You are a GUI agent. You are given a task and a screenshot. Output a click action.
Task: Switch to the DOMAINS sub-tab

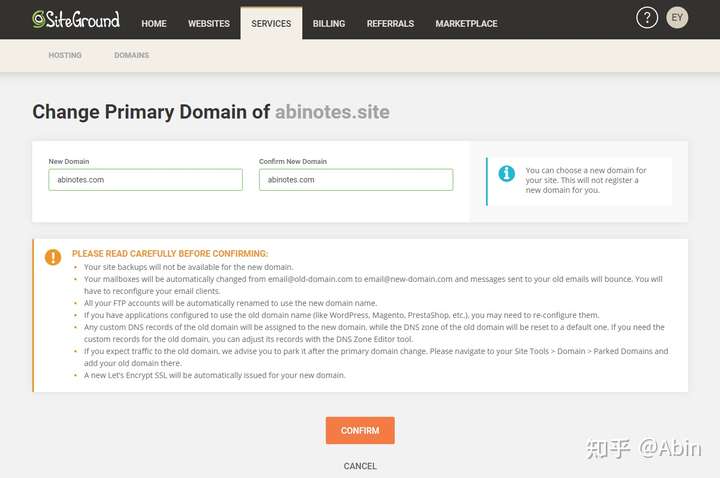pyautogui.click(x=131, y=55)
